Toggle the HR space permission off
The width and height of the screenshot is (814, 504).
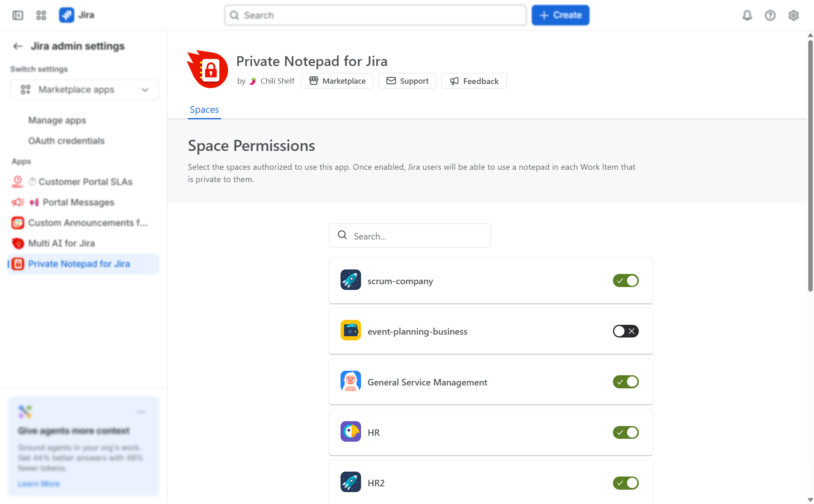(x=626, y=432)
